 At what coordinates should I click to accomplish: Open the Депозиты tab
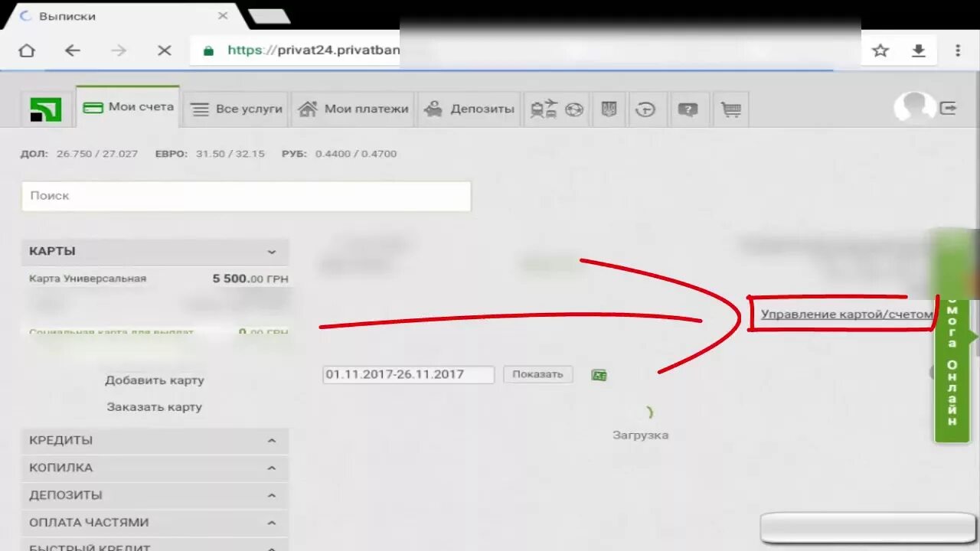[469, 109]
